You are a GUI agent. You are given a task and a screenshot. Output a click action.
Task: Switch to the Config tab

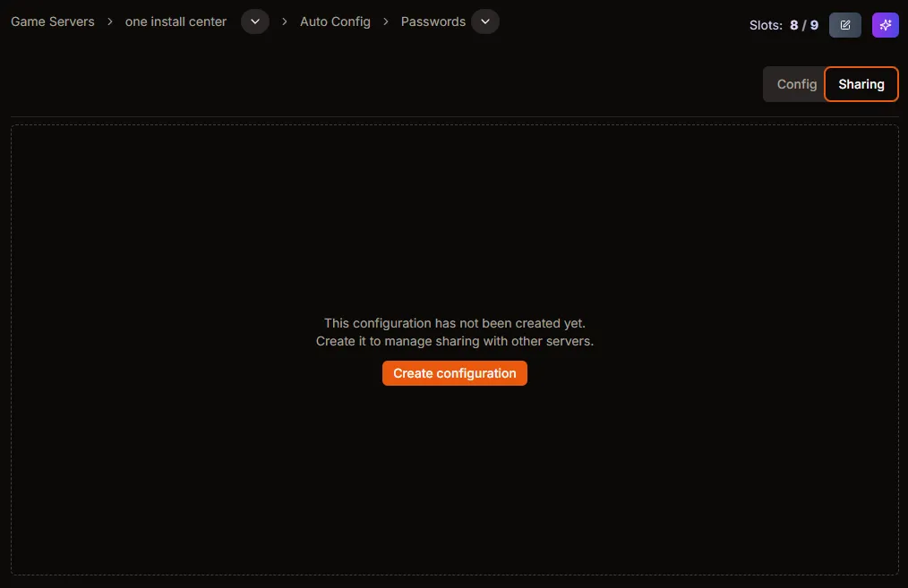[x=795, y=84]
